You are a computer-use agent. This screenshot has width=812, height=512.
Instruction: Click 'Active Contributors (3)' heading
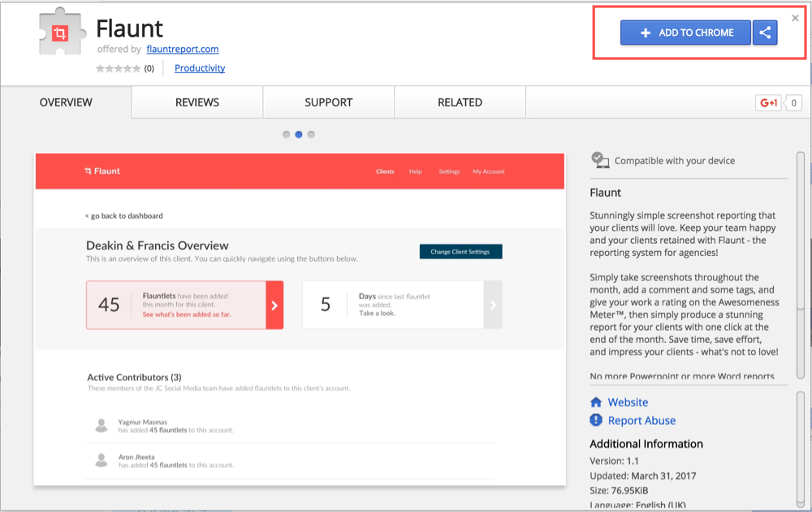[x=134, y=377]
